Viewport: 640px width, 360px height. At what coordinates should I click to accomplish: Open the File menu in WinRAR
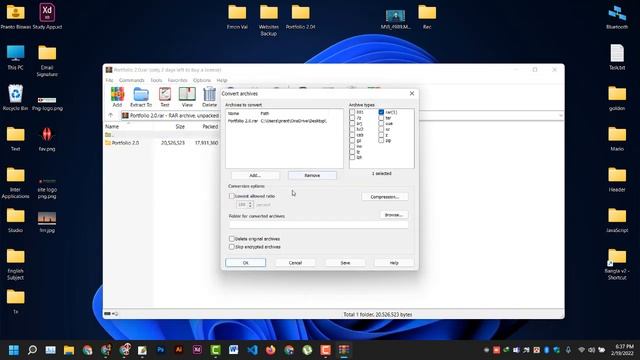point(109,80)
